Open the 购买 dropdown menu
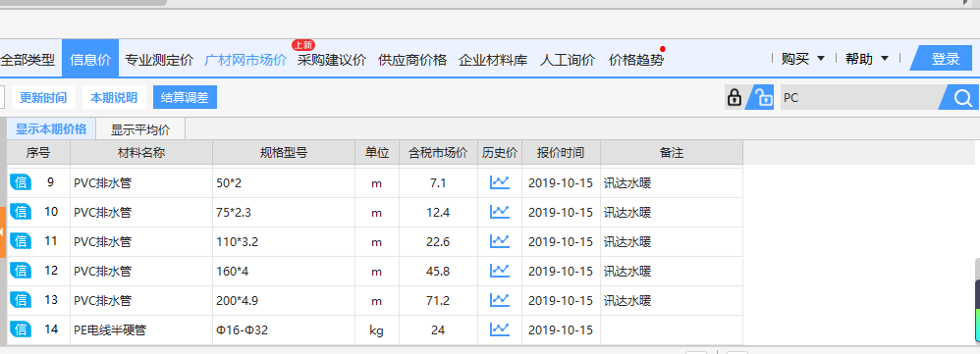This screenshot has width=980, height=354. pyautogui.click(x=803, y=59)
